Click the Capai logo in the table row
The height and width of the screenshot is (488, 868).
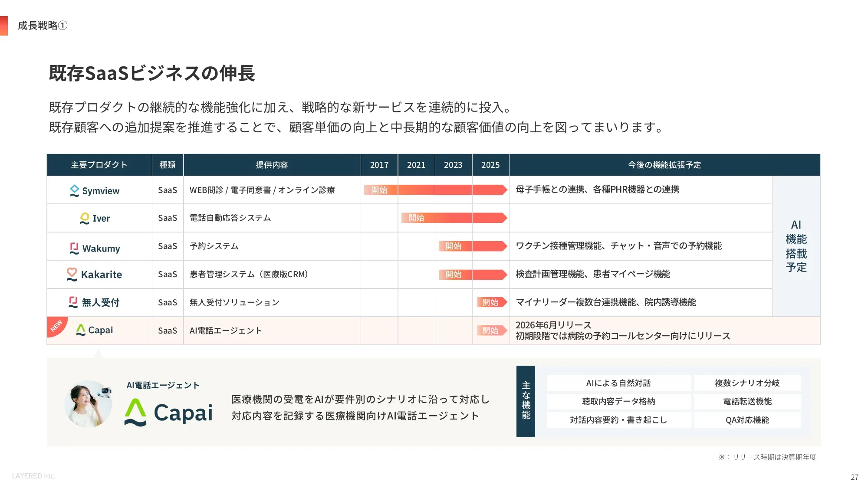(x=95, y=330)
